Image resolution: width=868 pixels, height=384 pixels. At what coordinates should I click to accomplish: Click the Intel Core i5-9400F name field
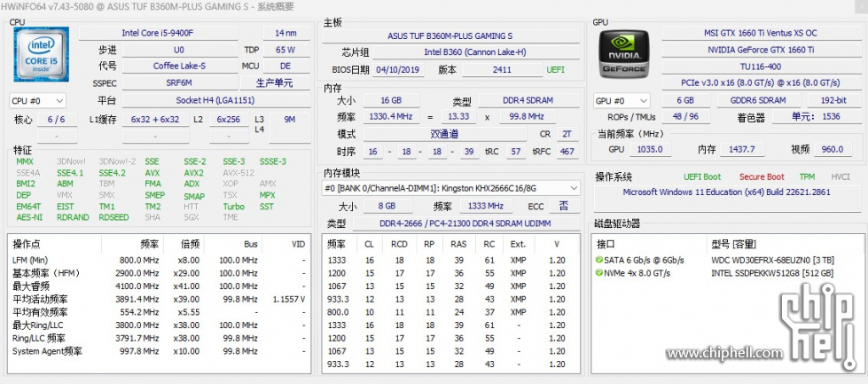pos(158,33)
